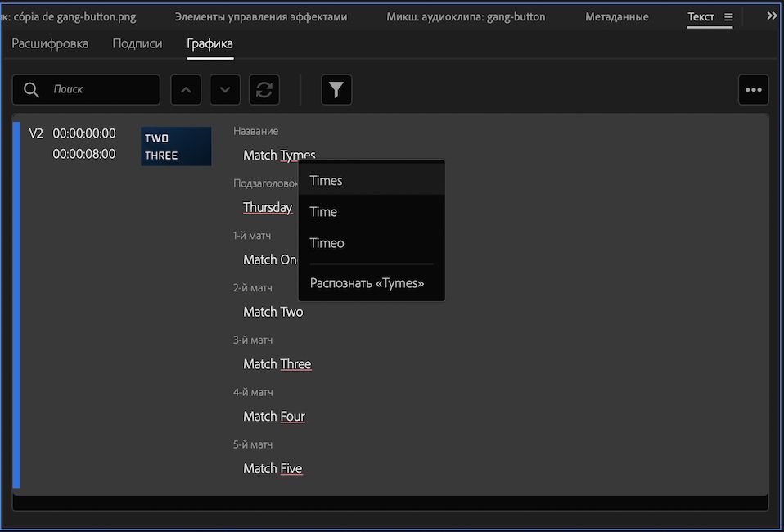Open the cópia de gang-button.png source tab
This screenshot has width=784, height=532.
pyautogui.click(x=69, y=17)
